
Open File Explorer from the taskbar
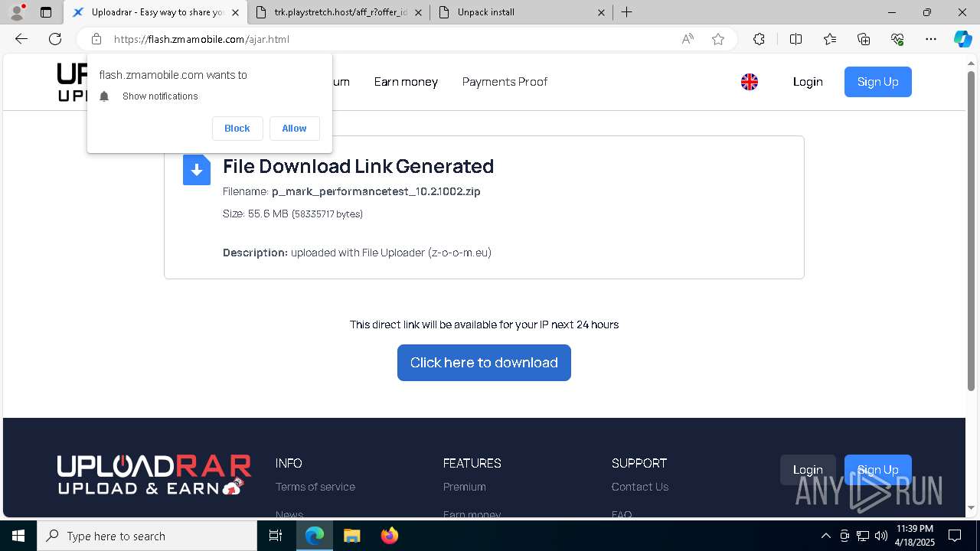[351, 536]
